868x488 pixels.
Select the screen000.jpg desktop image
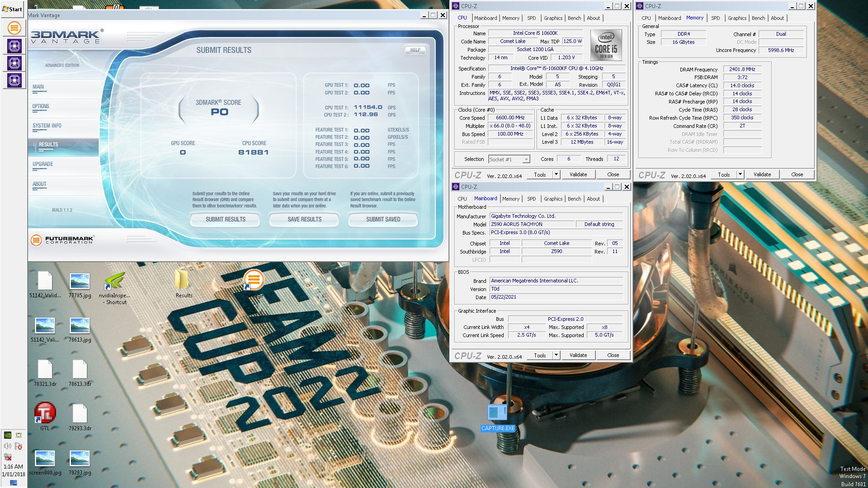pyautogui.click(x=45, y=463)
